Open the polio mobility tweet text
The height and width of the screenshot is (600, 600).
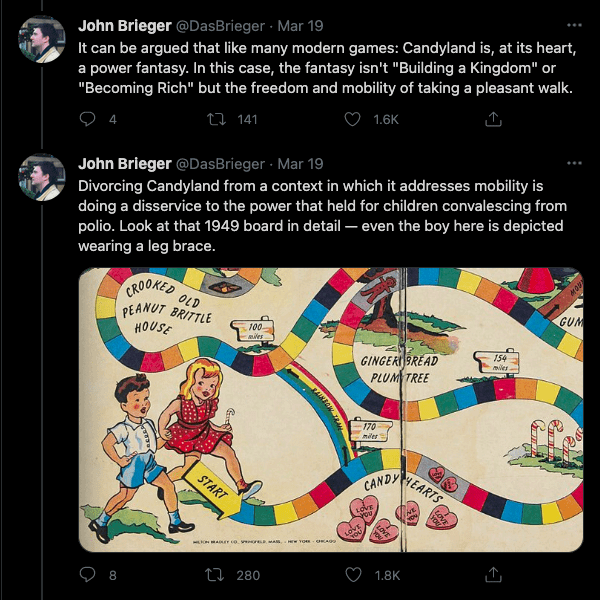coord(320,215)
